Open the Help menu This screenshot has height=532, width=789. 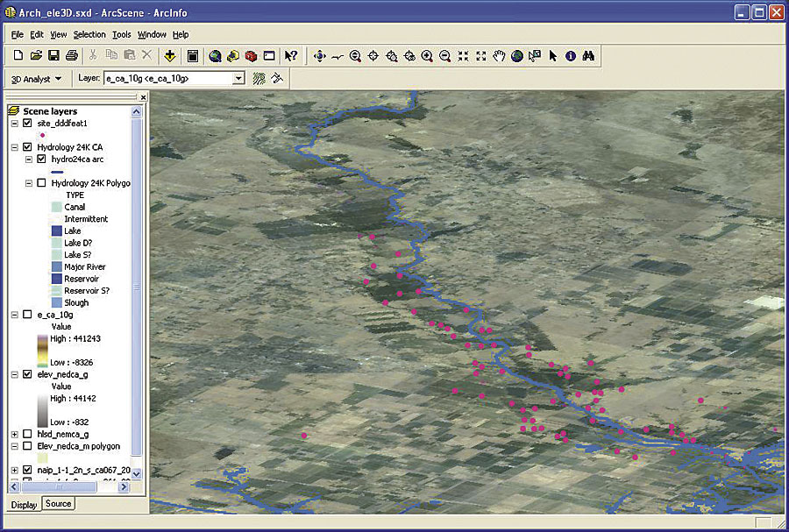[181, 35]
